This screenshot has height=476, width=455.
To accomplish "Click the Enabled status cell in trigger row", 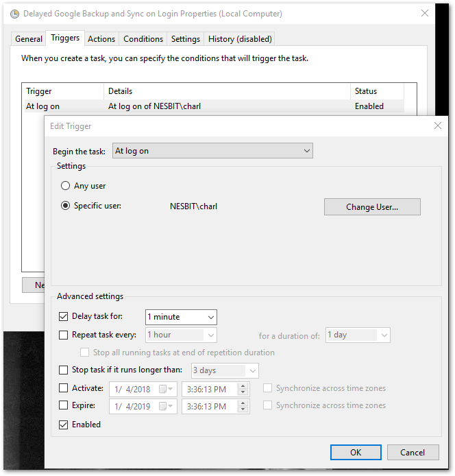I will [x=369, y=106].
